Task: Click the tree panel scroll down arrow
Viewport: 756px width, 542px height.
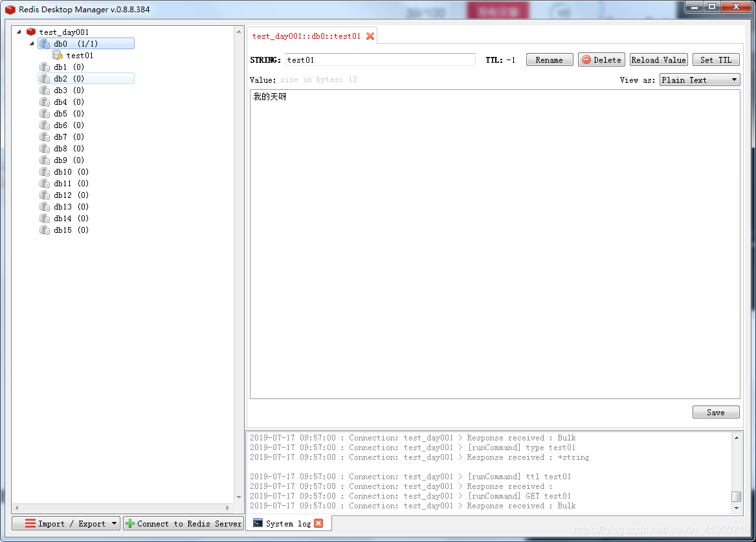Action: [x=239, y=497]
